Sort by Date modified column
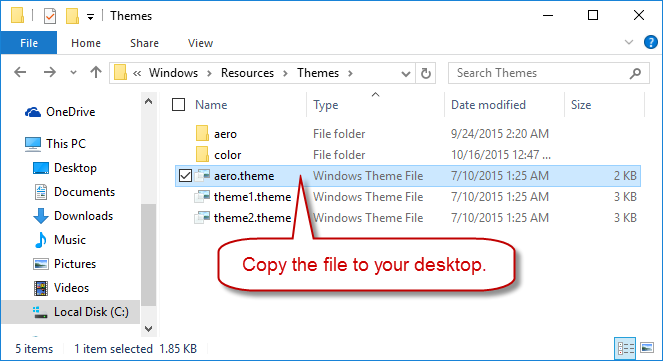The width and height of the screenshot is (663, 361). tap(488, 104)
